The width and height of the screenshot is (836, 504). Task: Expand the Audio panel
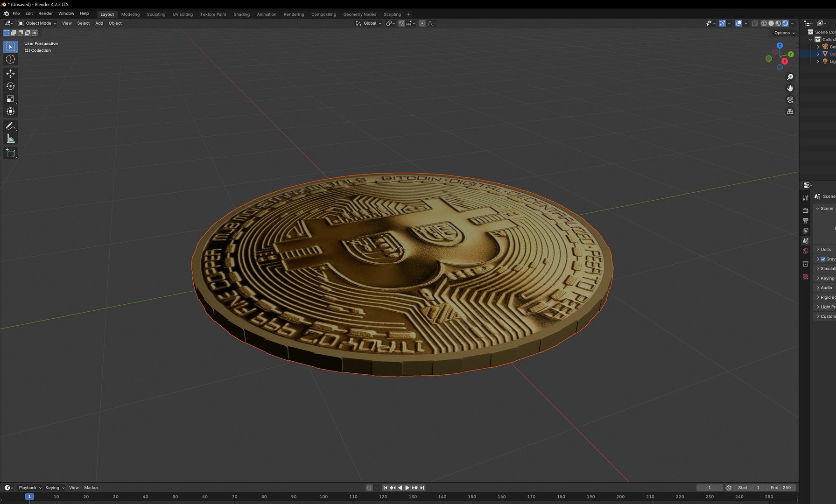[825, 288]
